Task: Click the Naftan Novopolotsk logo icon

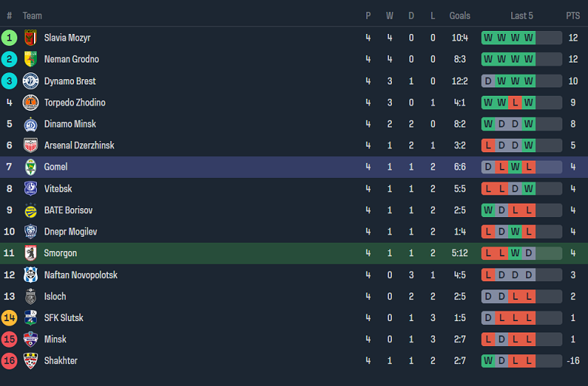Action: (30, 275)
